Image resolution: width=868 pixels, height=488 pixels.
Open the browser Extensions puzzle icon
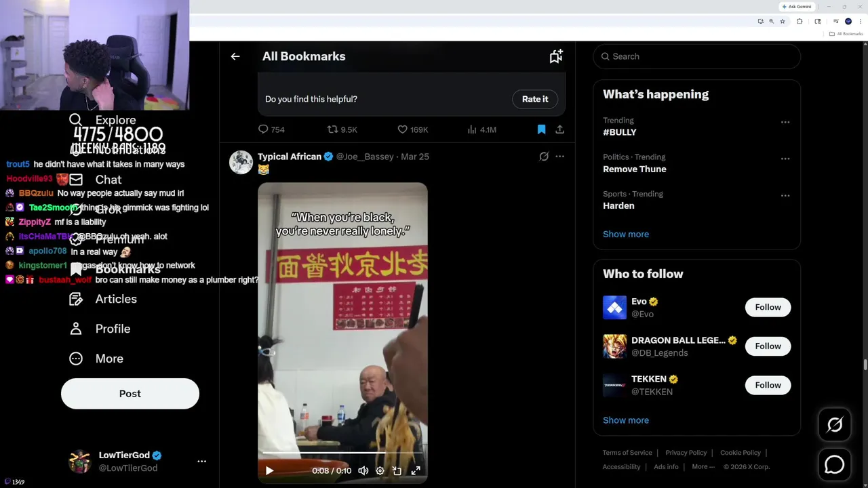point(800,21)
